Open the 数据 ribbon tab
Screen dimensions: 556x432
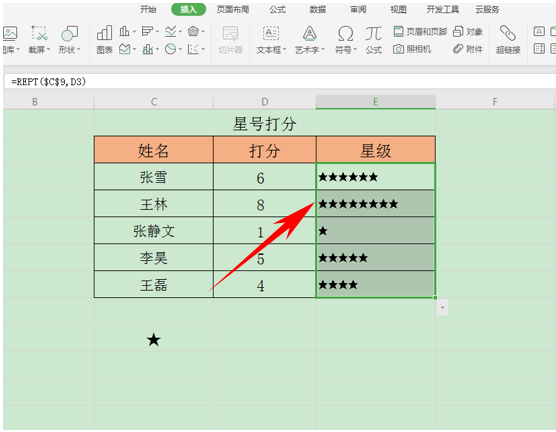click(317, 9)
